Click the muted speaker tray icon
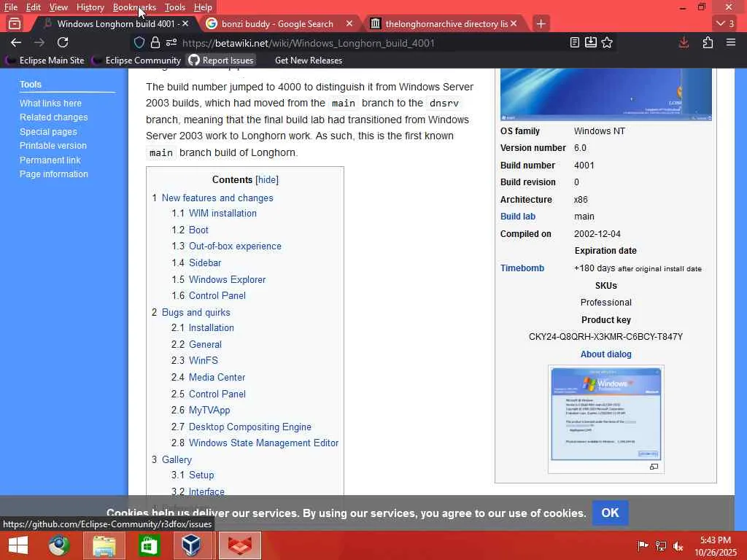747x560 pixels. [x=678, y=545]
